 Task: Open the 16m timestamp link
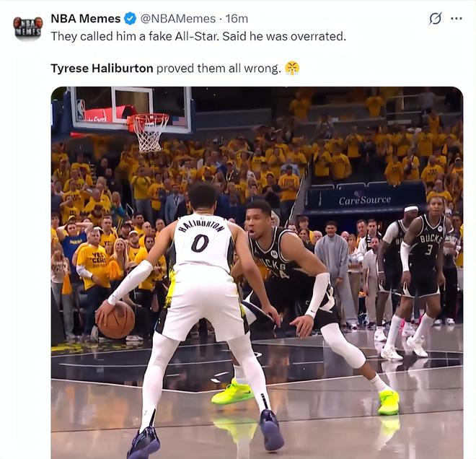[x=237, y=19]
